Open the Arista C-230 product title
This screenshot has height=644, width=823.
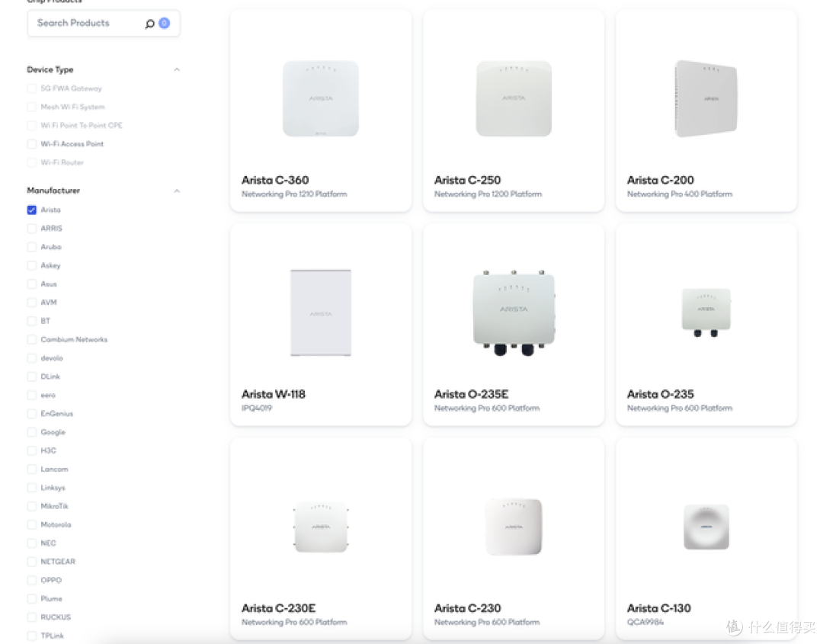tap(467, 608)
